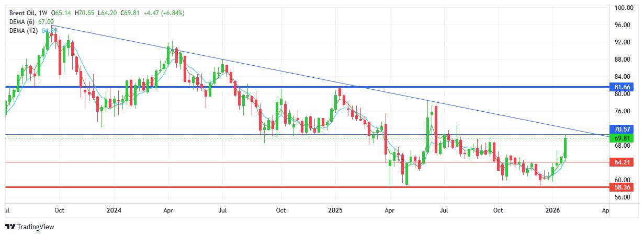Open the Brent Oil symbol title
This screenshot has height=236, width=644.
coord(25,13)
